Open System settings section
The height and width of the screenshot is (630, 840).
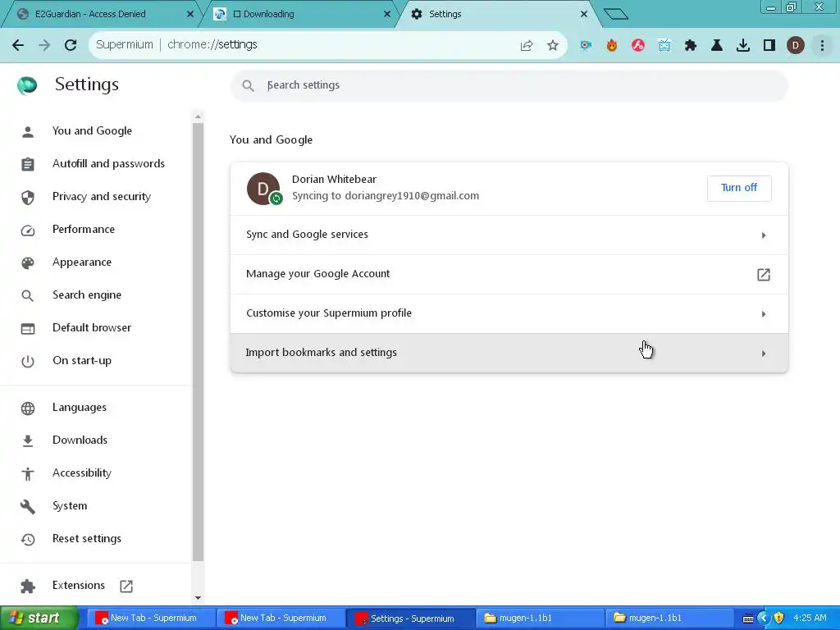click(70, 506)
